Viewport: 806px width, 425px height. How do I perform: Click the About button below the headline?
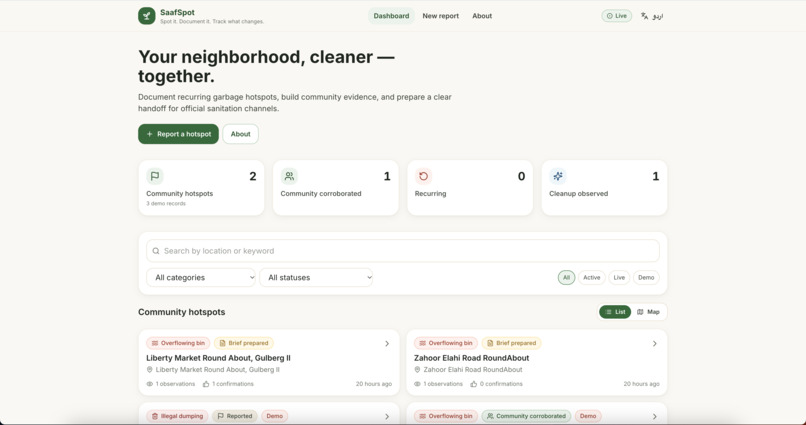(x=241, y=134)
